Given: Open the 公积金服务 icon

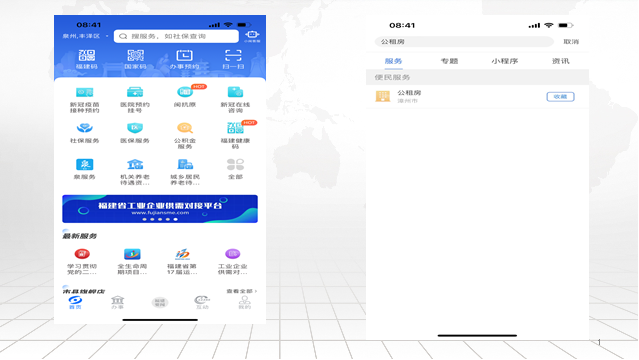Looking at the screenshot, I should pyautogui.click(x=185, y=128).
